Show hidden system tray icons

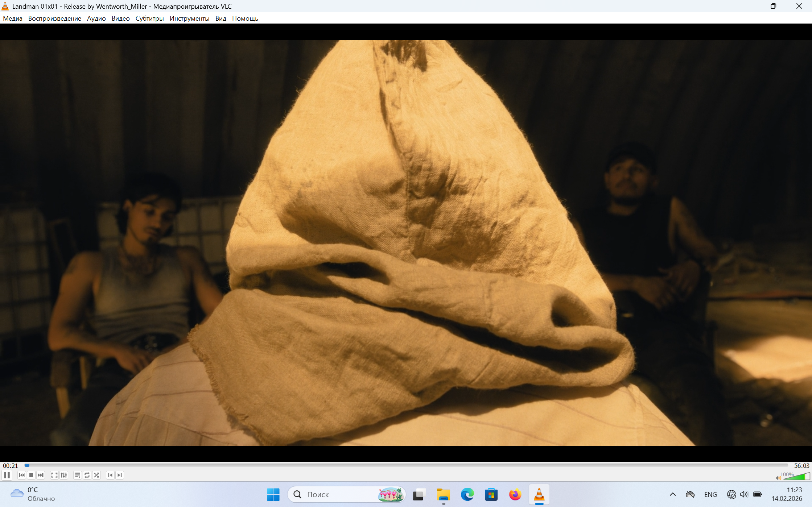pyautogui.click(x=672, y=494)
